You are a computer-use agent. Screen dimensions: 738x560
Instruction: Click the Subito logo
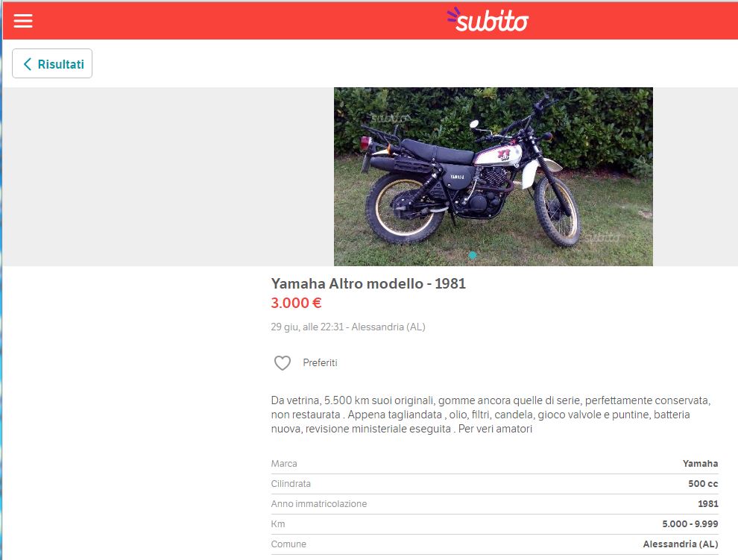coord(488,20)
